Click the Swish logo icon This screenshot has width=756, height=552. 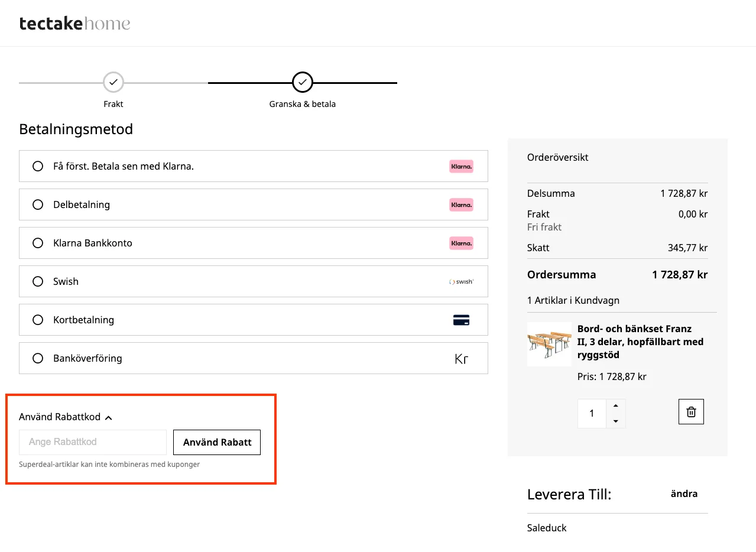pos(461,282)
